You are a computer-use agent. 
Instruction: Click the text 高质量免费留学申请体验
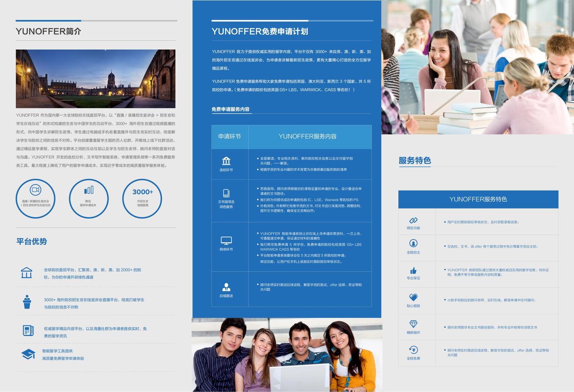(x=63, y=358)
